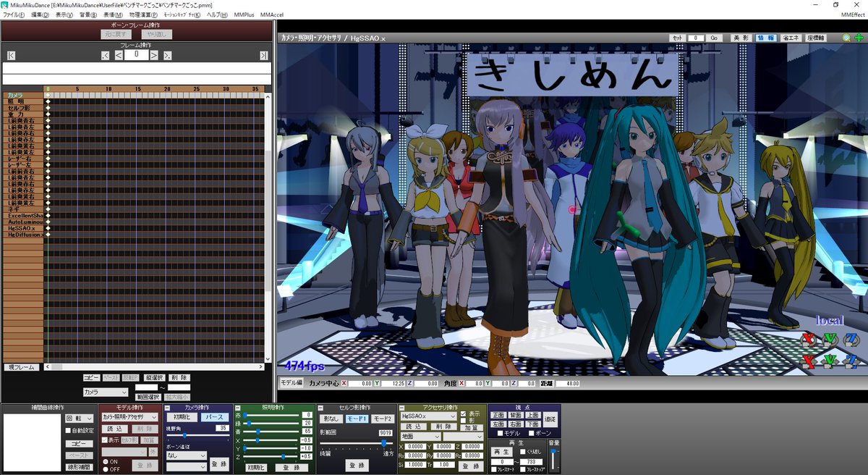Jump to the first frame arrow button
Image resolution: width=868 pixels, height=475 pixels.
point(11,55)
